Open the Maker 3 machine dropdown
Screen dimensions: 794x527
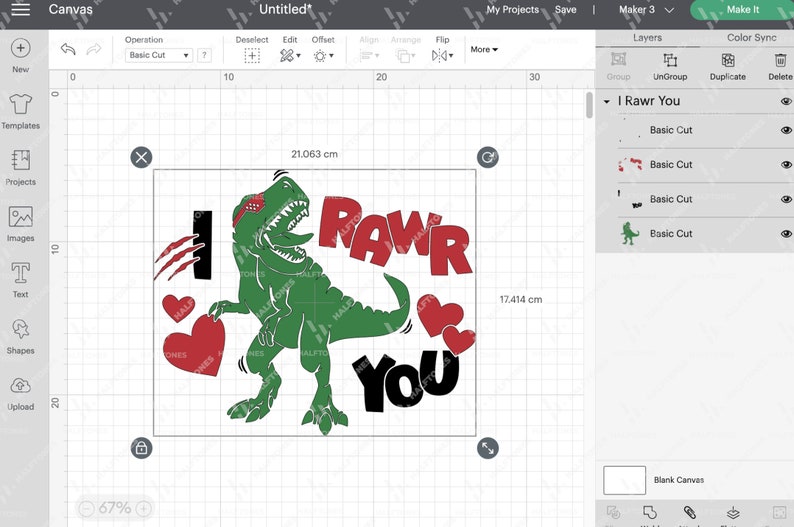(646, 10)
